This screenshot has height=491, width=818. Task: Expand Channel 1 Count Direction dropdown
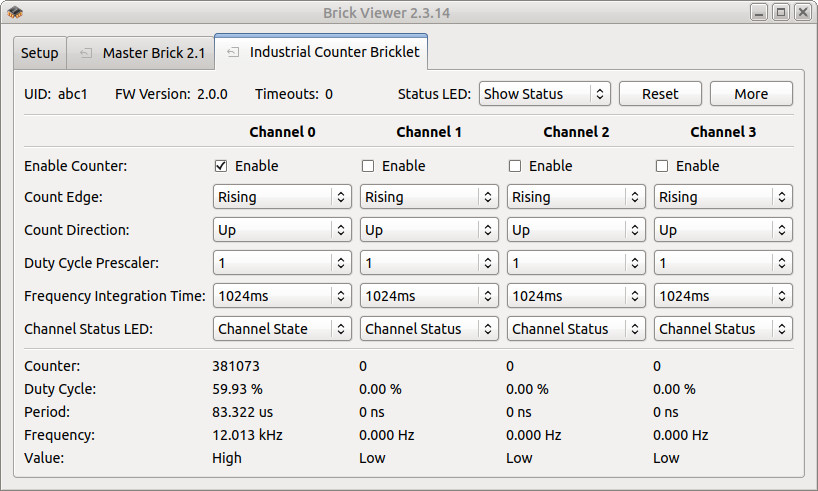tap(429, 230)
